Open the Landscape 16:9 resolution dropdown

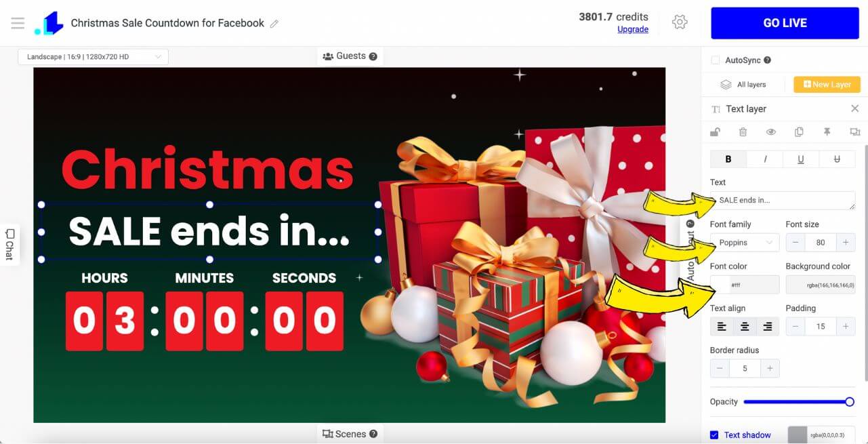click(x=93, y=57)
